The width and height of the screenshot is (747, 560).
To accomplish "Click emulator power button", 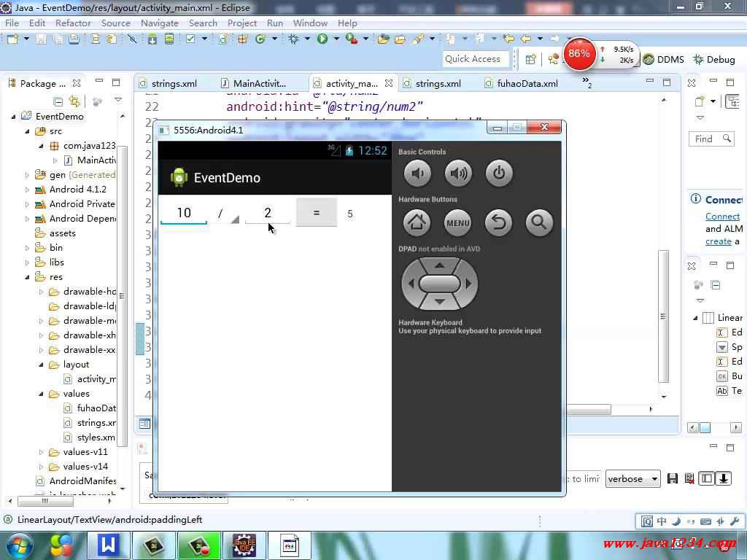I will click(x=499, y=174).
